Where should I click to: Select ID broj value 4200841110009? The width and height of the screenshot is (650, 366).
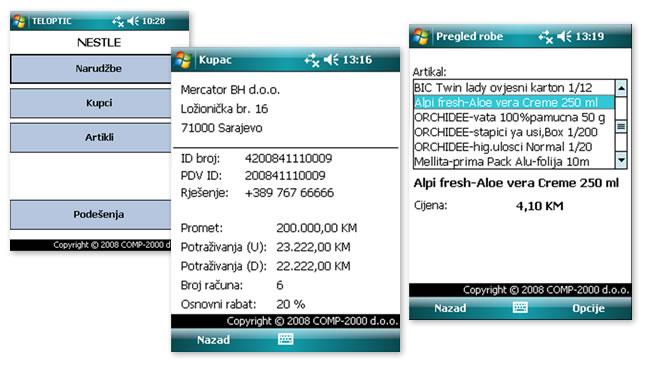(288, 158)
